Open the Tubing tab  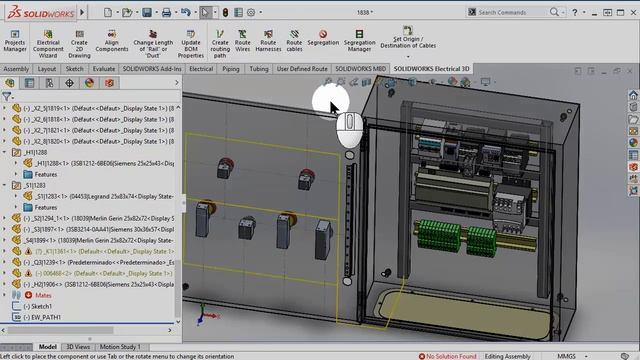click(259, 69)
